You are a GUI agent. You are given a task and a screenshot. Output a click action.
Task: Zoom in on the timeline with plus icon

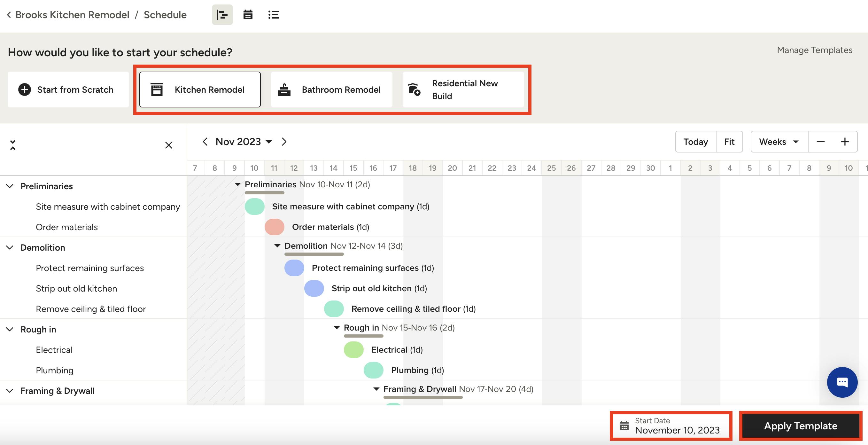click(845, 142)
